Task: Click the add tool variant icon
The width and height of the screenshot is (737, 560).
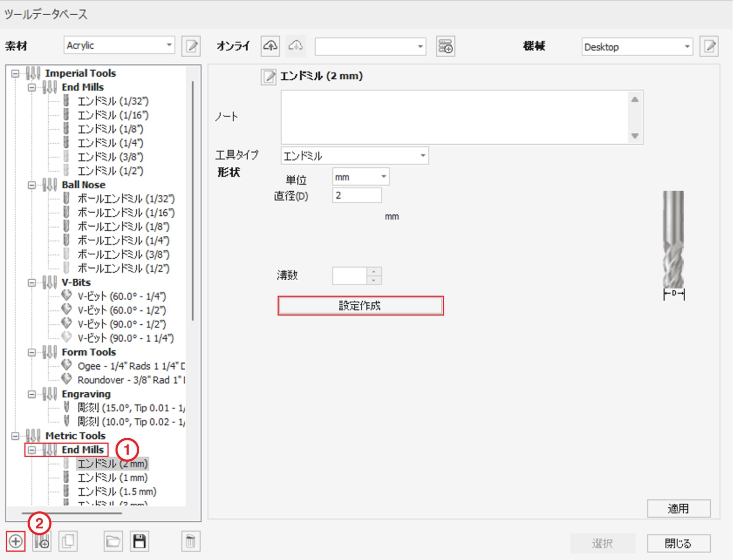Action: coord(42,541)
